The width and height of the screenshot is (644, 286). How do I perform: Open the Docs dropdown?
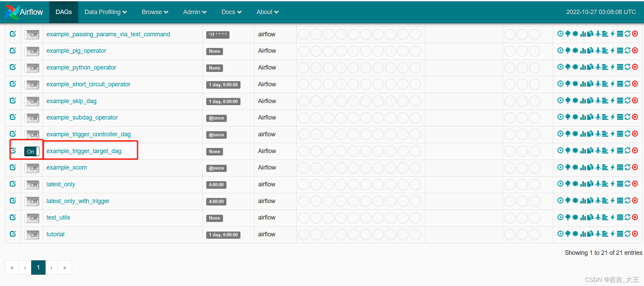pyautogui.click(x=232, y=12)
